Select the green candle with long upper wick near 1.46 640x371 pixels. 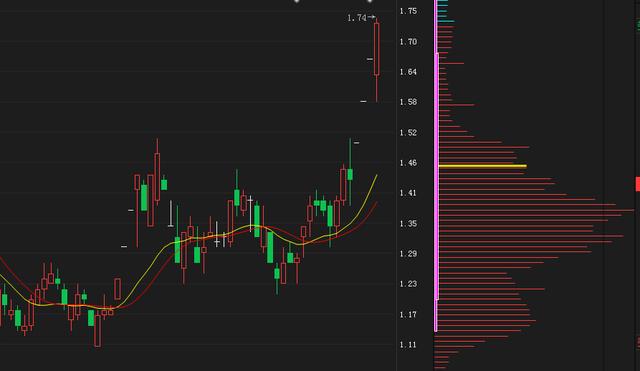pyautogui.click(x=350, y=172)
